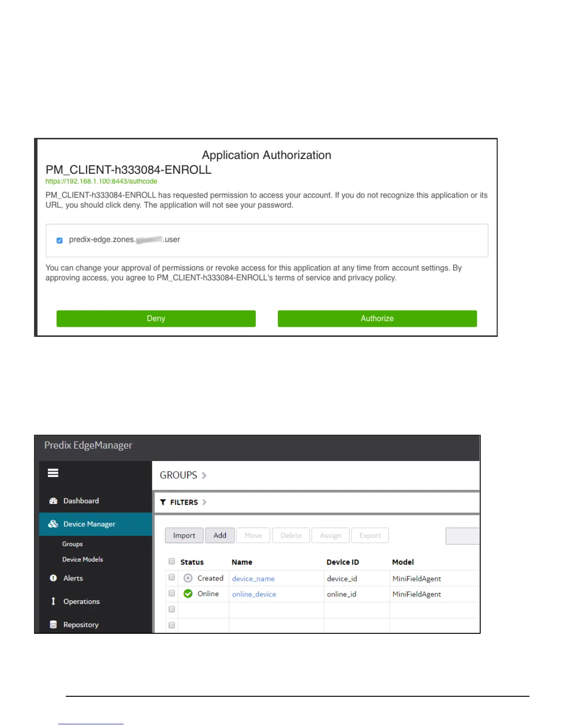Viewport: 563px width, 728px height.
Task: Click the Import button
Action: [184, 535]
